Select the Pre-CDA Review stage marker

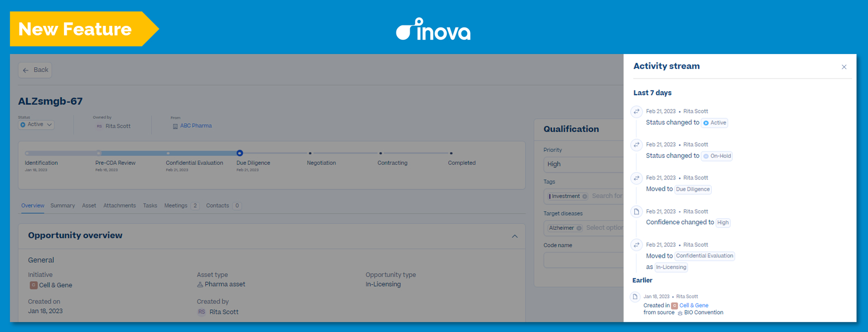coord(98,154)
